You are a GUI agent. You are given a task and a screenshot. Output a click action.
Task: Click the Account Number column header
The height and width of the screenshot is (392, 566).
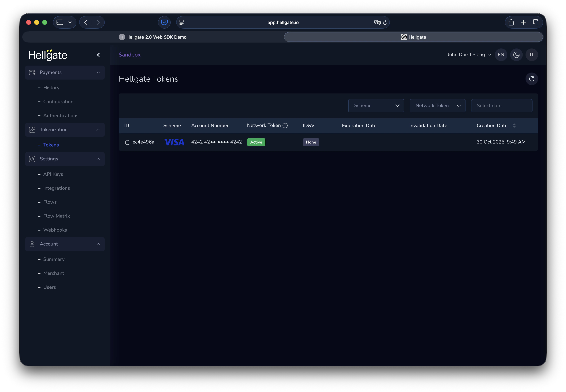click(210, 126)
